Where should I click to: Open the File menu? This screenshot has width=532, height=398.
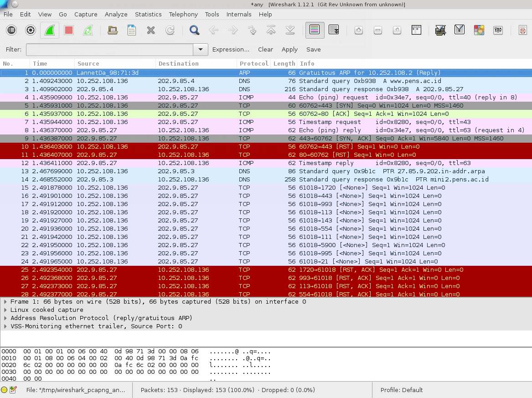(x=8, y=14)
